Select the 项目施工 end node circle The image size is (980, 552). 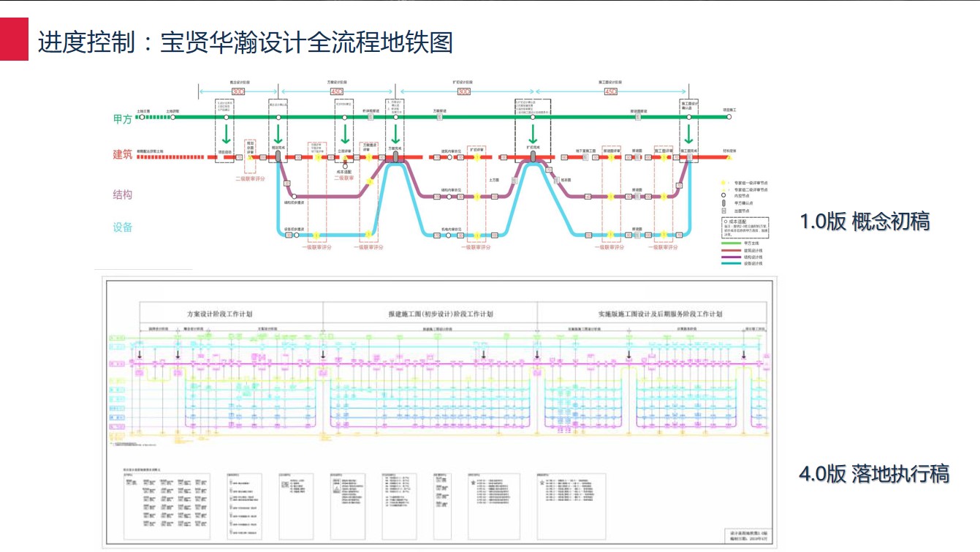pyautogui.click(x=729, y=116)
